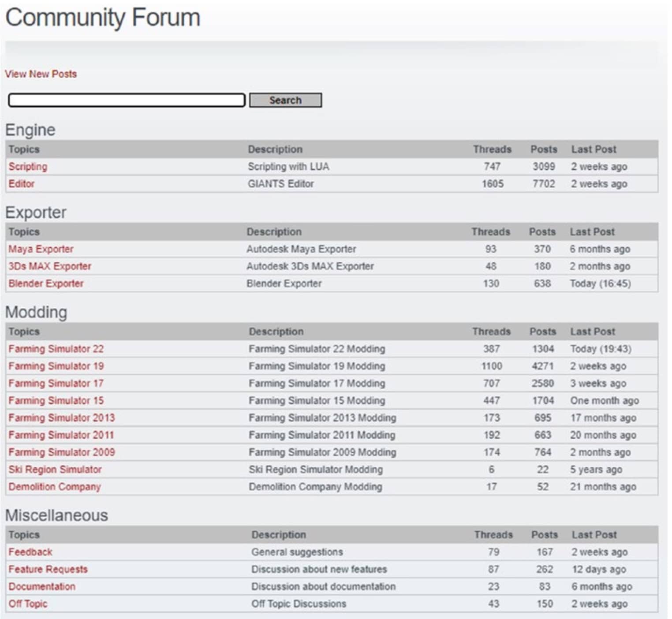Select the Farming Simulator 15 topic

pyautogui.click(x=56, y=400)
